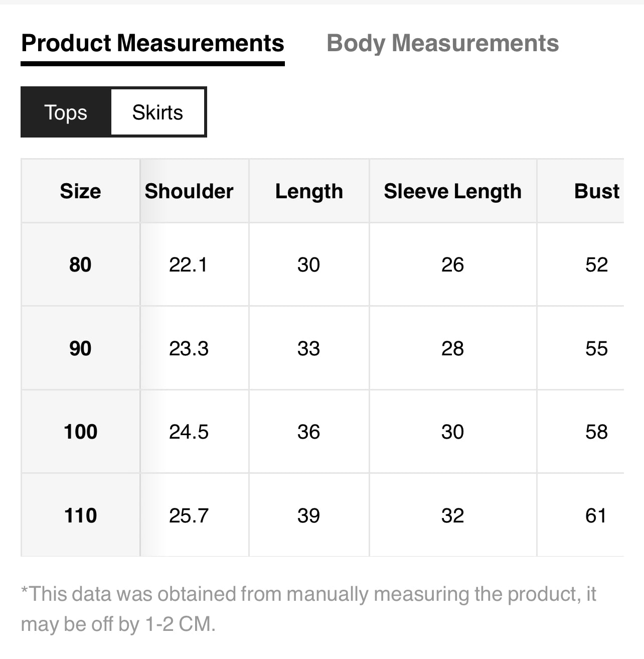This screenshot has width=644, height=659.
Task: Click the Sleeve Length column header
Action: tap(452, 191)
